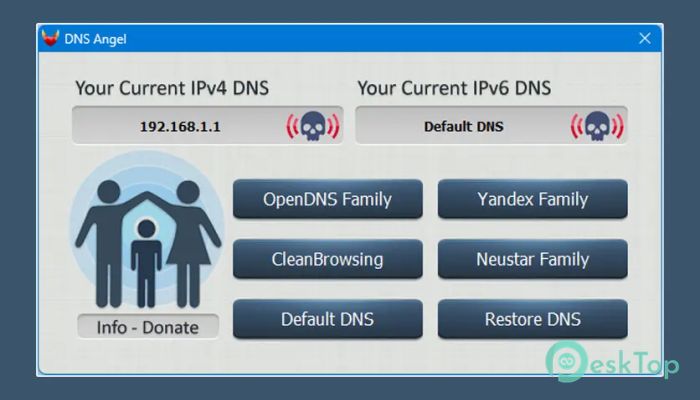Open the Info - Donate link
This screenshot has width=700, height=400.
coord(148,327)
